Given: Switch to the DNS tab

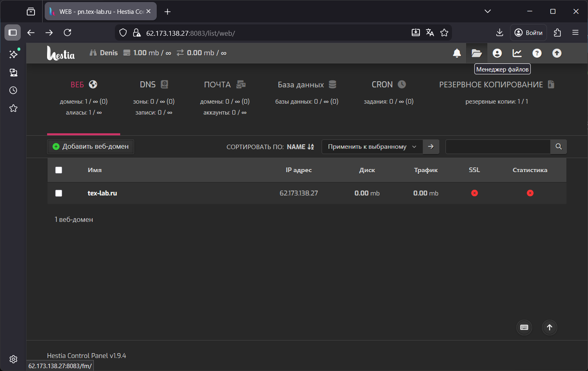Looking at the screenshot, I should pyautogui.click(x=153, y=85).
